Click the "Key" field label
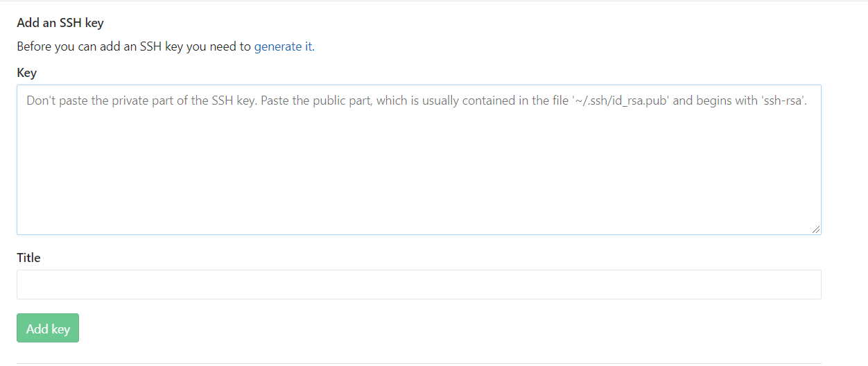The height and width of the screenshot is (366, 868). click(x=27, y=73)
